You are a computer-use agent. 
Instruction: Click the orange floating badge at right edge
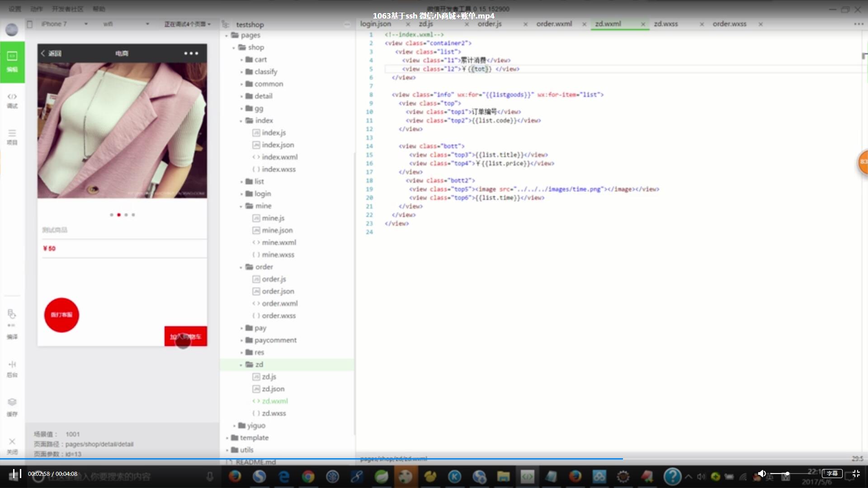tap(863, 162)
